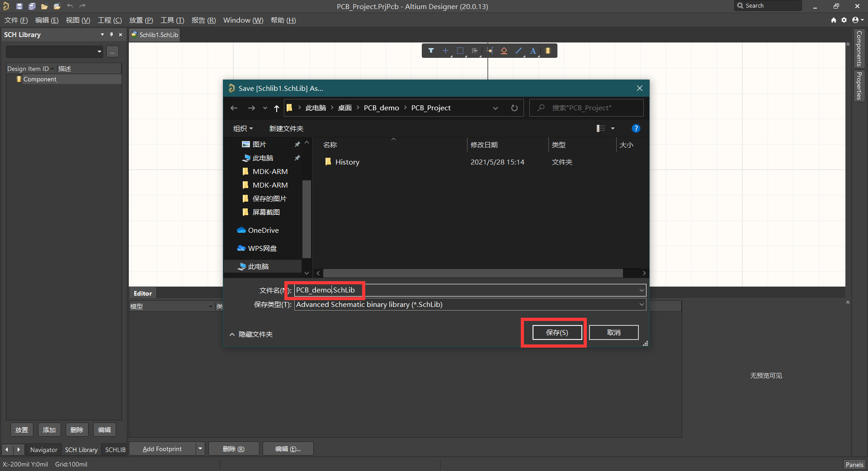The height and width of the screenshot is (471, 868).
Task: Expand the Add Footprint dropdown arrow
Action: click(200, 448)
